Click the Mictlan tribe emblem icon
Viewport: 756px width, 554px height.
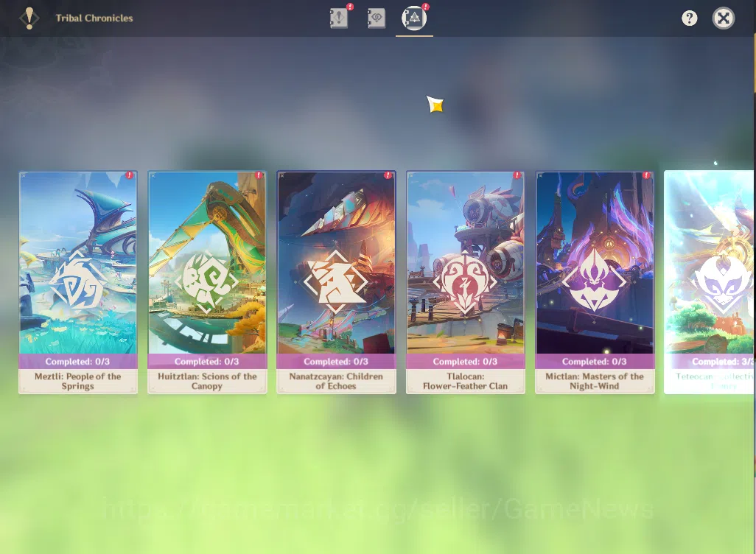[595, 281]
